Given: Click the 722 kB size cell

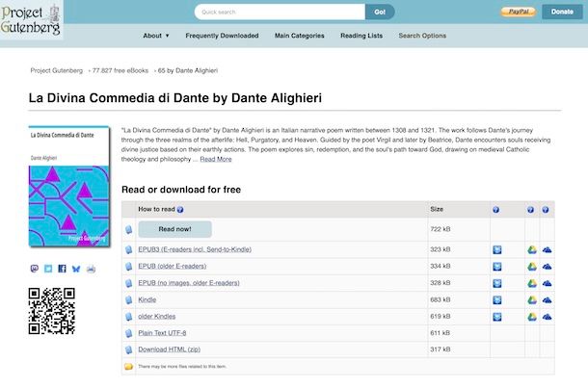Looking at the screenshot, I should click(x=459, y=229).
